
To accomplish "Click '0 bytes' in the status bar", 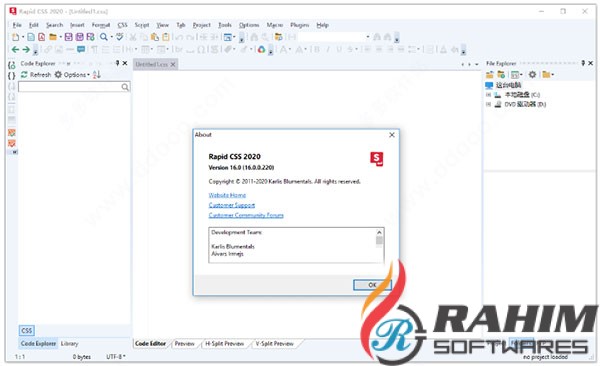I will (82, 357).
